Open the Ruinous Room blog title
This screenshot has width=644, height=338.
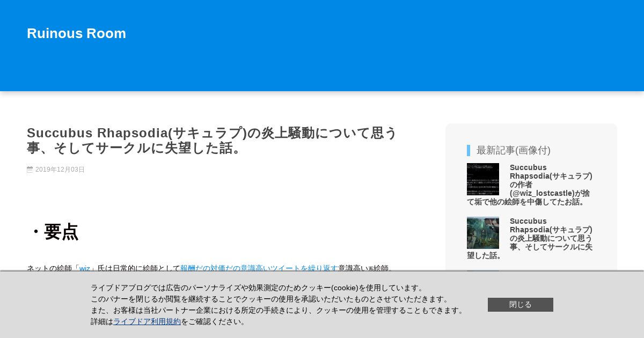[76, 33]
